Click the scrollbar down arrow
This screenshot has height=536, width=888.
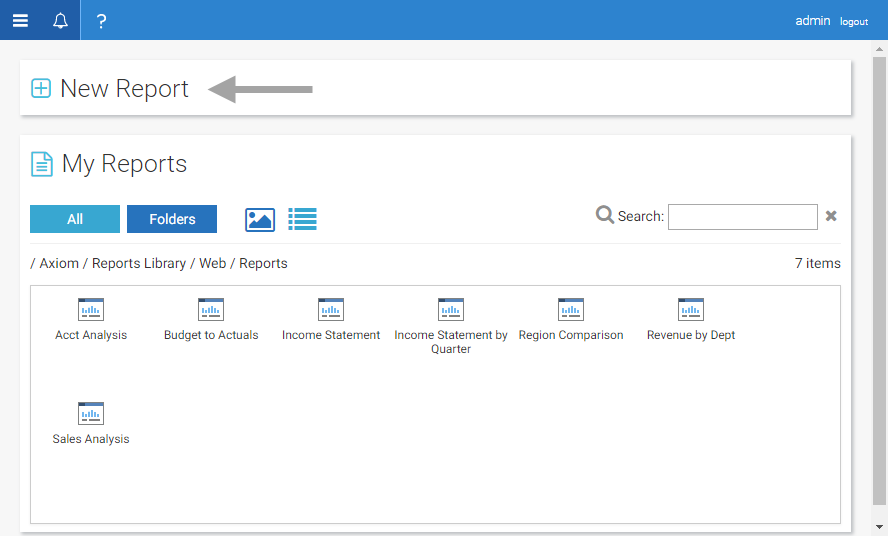pos(879,527)
